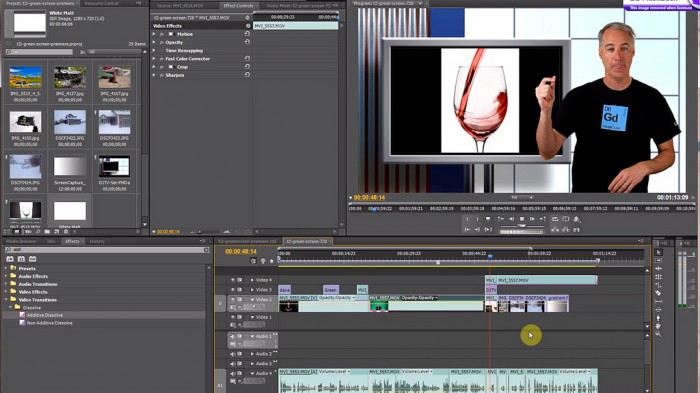Select the Selection arrow tool in tools panel
This screenshot has width=700, height=393.
658,252
